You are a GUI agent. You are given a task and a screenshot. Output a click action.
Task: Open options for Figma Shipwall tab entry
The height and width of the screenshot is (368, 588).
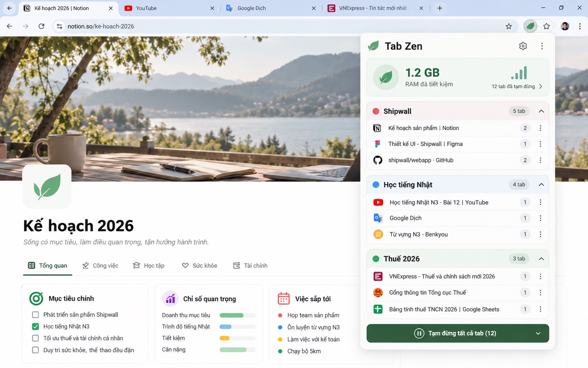(x=540, y=144)
